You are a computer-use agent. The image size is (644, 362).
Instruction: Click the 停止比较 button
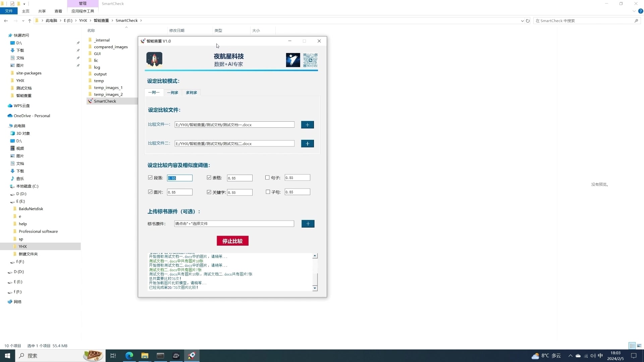click(x=232, y=241)
